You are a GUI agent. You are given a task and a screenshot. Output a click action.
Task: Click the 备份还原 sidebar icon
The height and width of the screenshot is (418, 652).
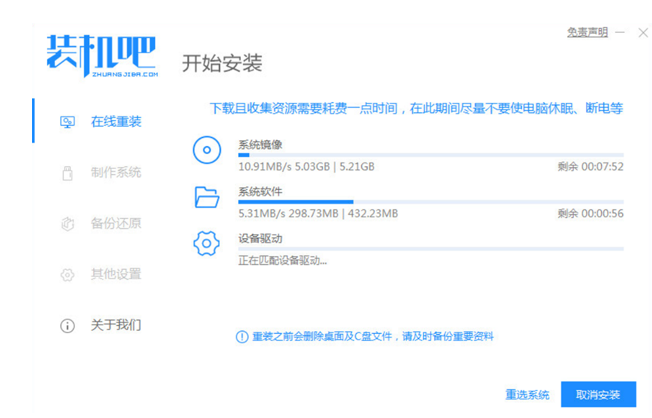pyautogui.click(x=68, y=223)
